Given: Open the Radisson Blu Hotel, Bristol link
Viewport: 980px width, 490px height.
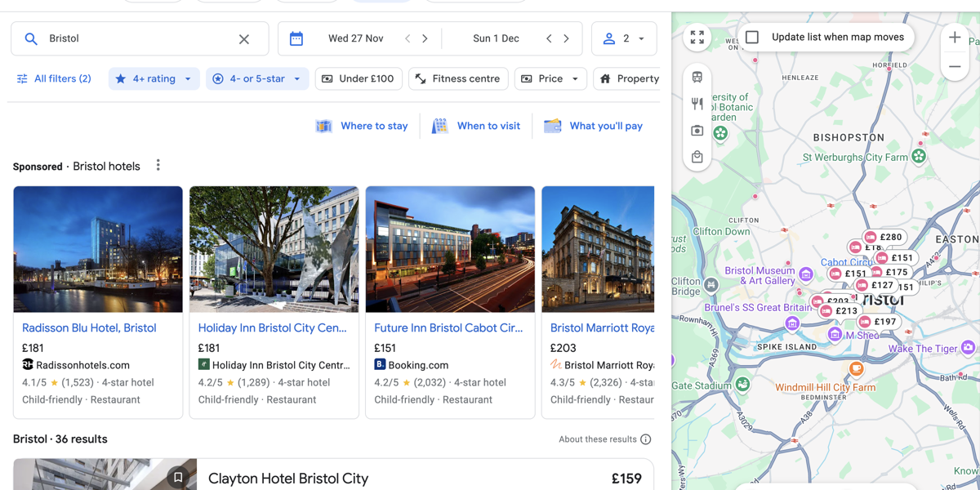Looking at the screenshot, I should coord(88,327).
